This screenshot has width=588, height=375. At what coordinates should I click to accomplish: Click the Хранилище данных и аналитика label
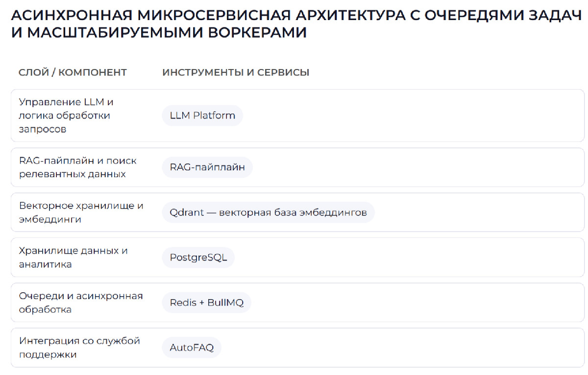[x=73, y=258]
